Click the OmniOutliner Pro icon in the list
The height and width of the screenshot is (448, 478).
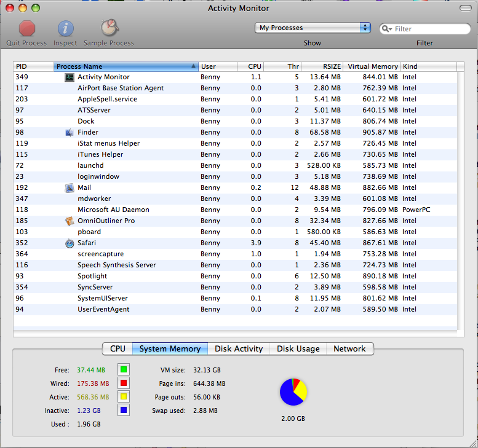[x=70, y=221]
